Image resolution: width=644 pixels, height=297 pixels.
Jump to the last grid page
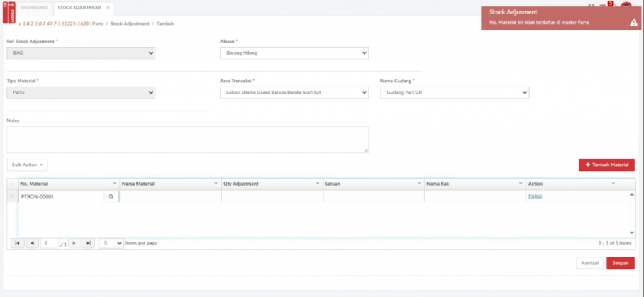[88, 243]
